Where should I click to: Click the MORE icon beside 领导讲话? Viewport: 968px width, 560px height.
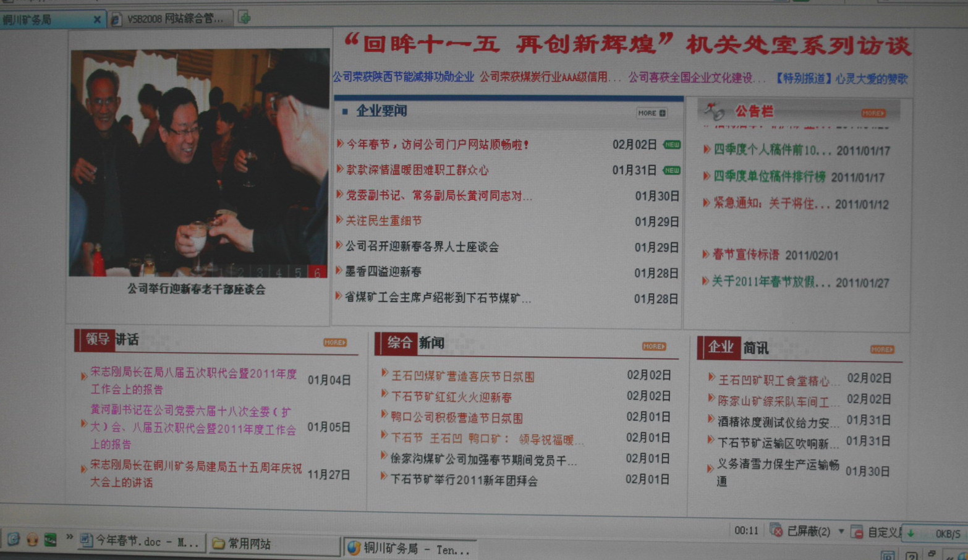pos(334,342)
